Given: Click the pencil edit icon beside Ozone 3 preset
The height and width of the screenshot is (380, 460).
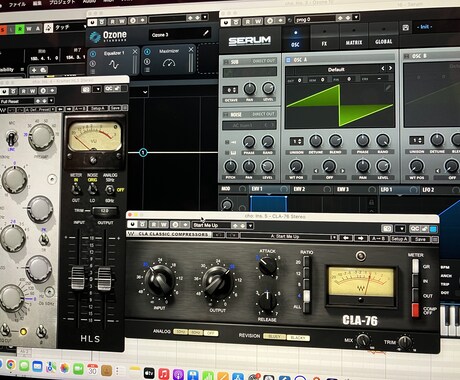Looking at the screenshot, I should coord(206,33).
